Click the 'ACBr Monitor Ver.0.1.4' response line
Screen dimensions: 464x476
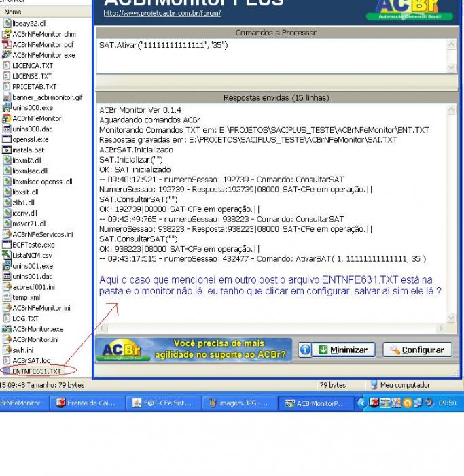(140, 110)
